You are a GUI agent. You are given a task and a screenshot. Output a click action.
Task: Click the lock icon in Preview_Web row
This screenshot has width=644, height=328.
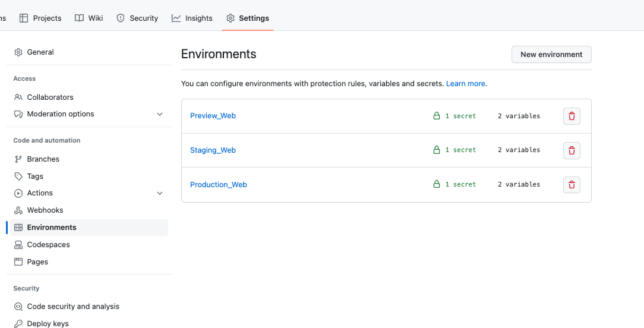pos(437,116)
